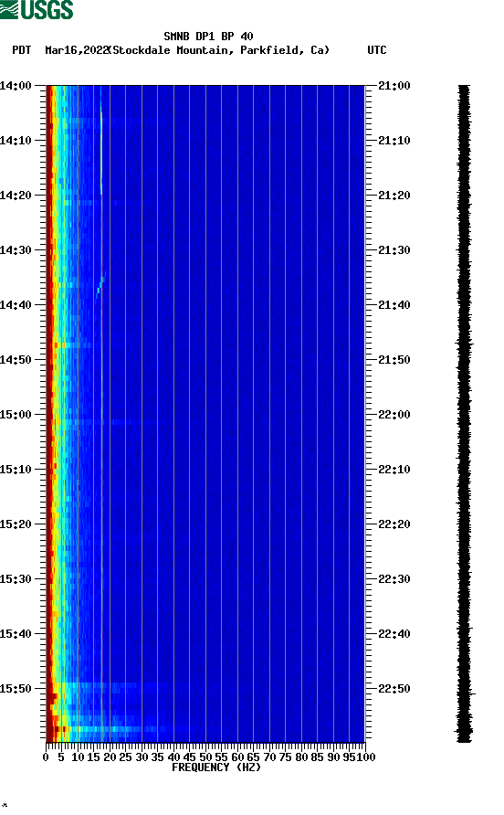
Task: Click the '21:10' UTC time label
Action: (x=394, y=141)
